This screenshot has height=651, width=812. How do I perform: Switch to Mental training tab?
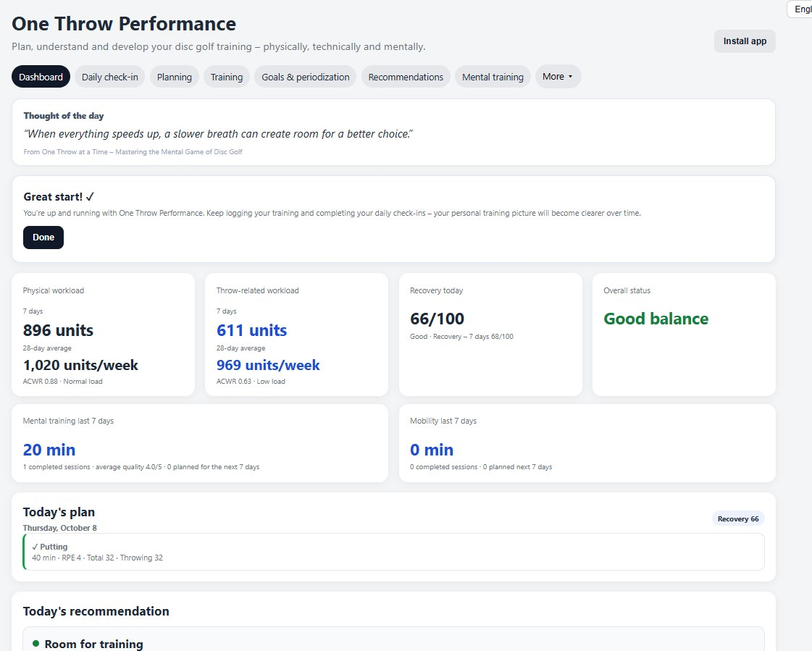tap(493, 77)
